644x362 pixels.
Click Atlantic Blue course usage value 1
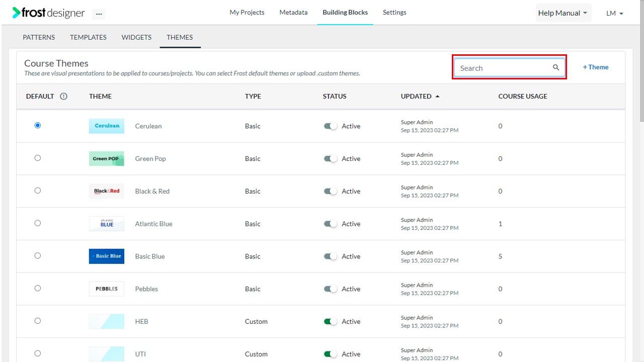point(500,224)
